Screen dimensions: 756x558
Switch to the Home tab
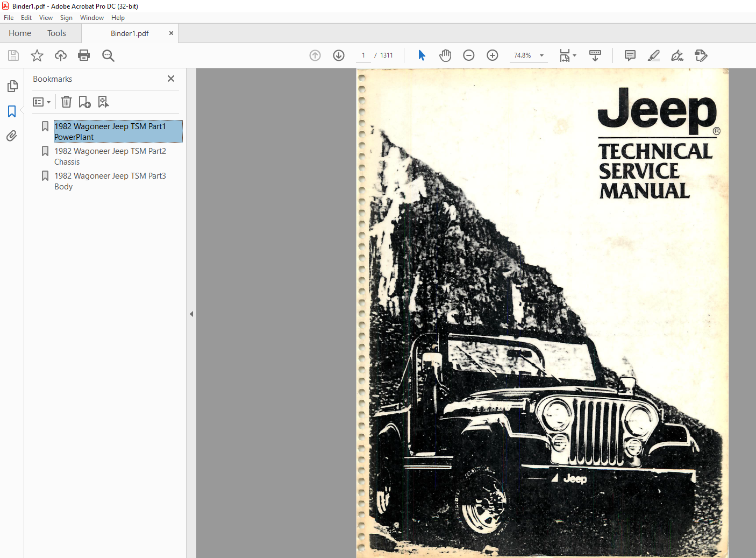click(20, 33)
